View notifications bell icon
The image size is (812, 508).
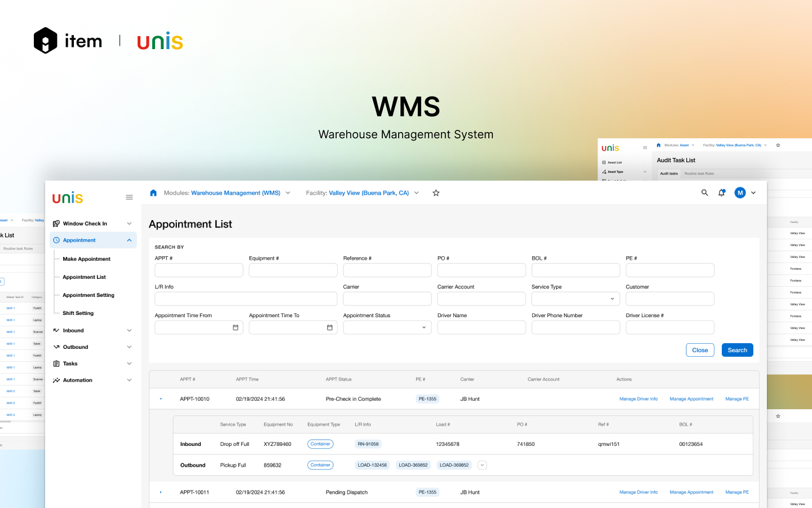point(721,192)
